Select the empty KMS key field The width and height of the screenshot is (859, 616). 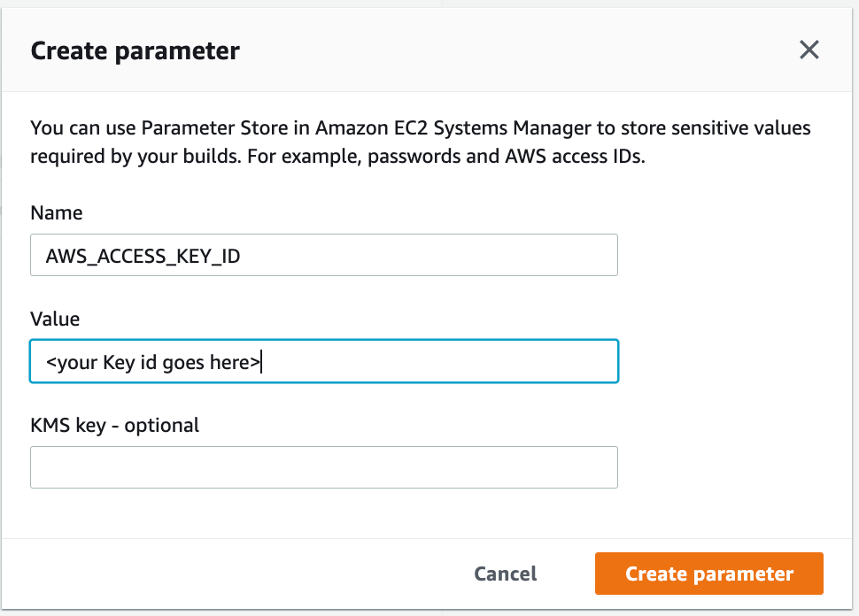point(323,467)
